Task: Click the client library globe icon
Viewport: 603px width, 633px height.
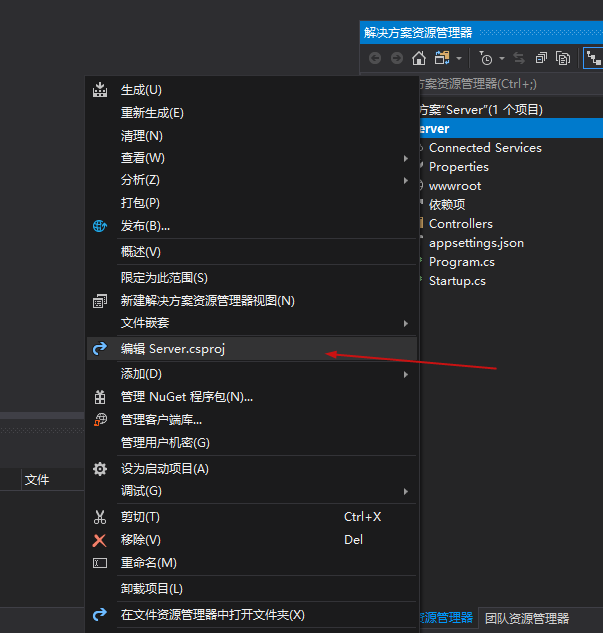Action: point(100,420)
